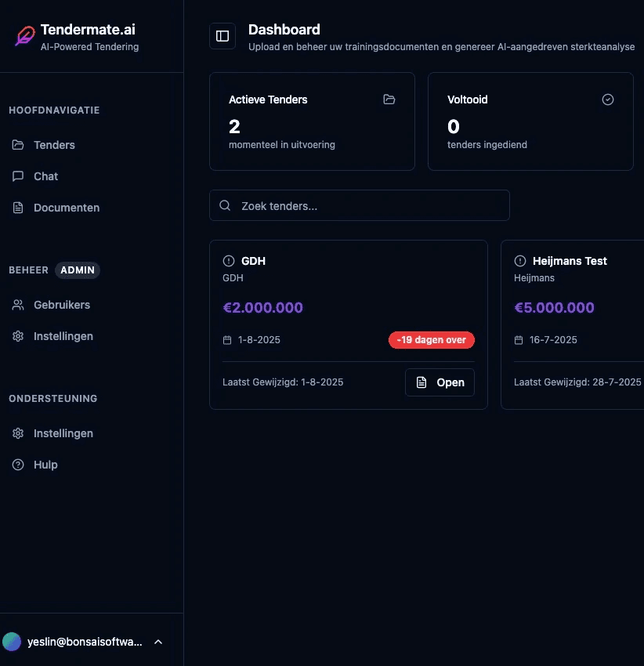Click the Hulp help icon
This screenshot has width=644, height=666.
click(x=17, y=465)
